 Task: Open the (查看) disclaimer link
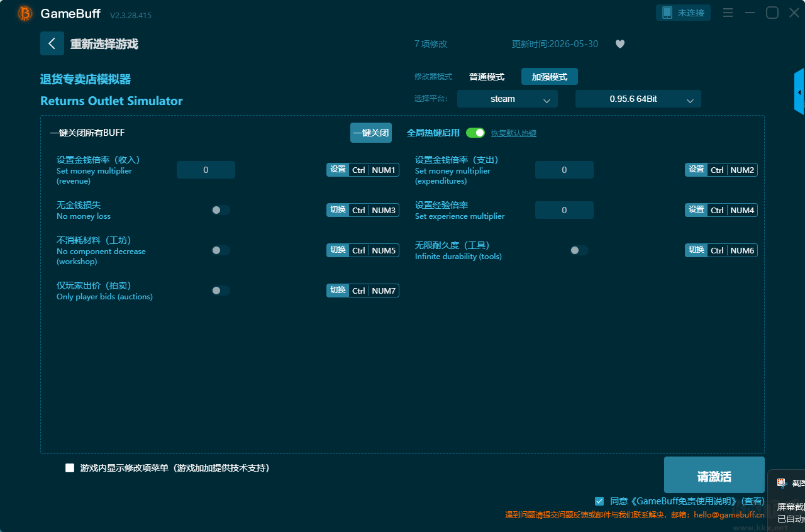(x=753, y=501)
